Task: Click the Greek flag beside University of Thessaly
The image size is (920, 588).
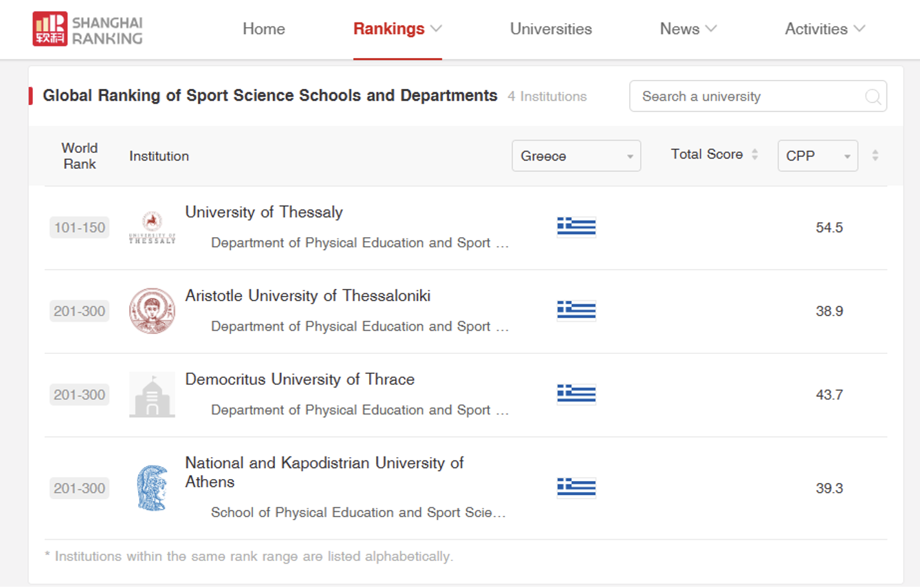Action: 576,227
